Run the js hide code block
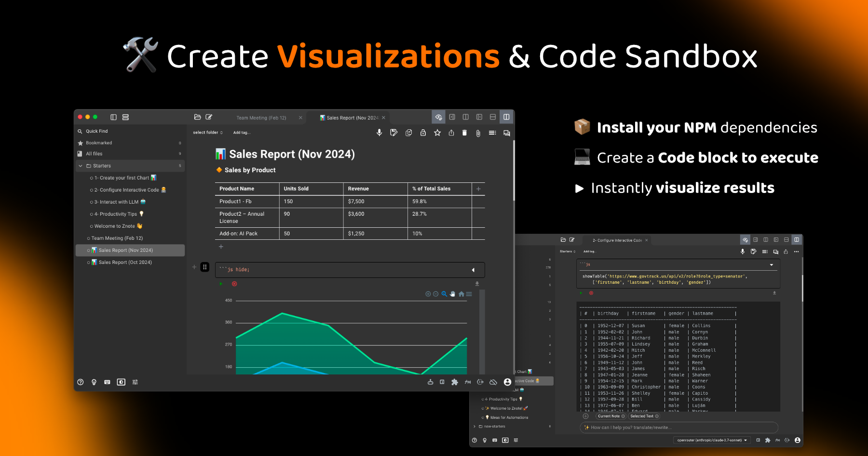This screenshot has height=456, width=868. (221, 284)
